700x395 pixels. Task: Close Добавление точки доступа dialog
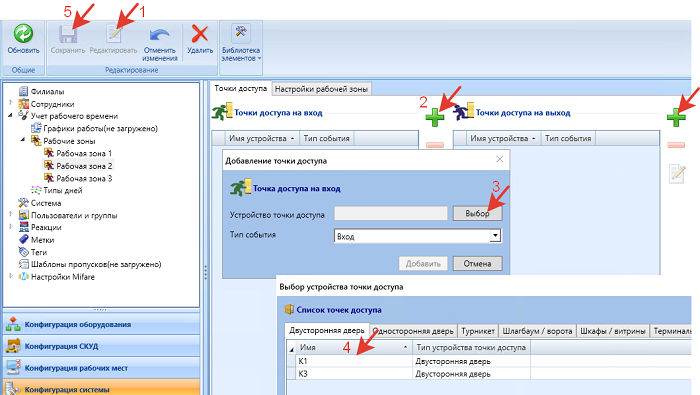click(500, 159)
